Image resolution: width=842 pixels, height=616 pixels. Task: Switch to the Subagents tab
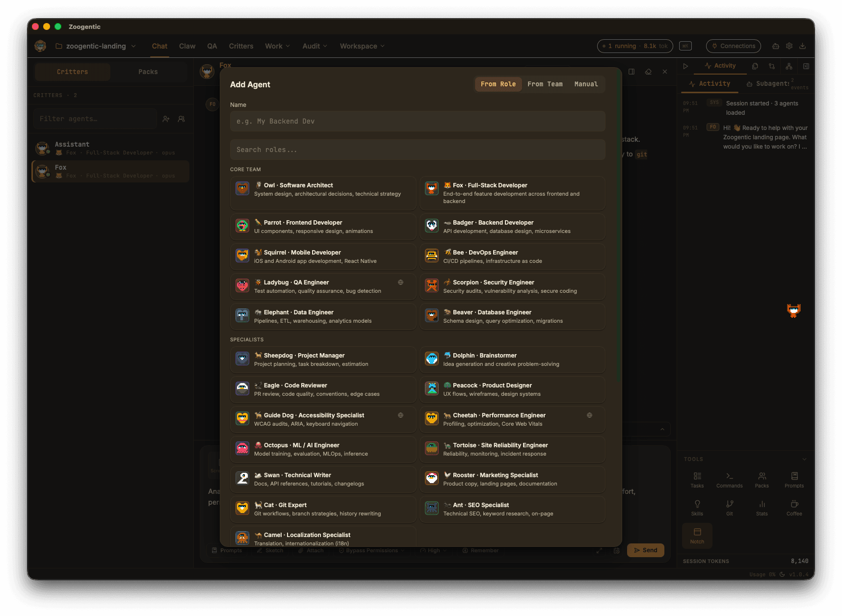pyautogui.click(x=769, y=84)
